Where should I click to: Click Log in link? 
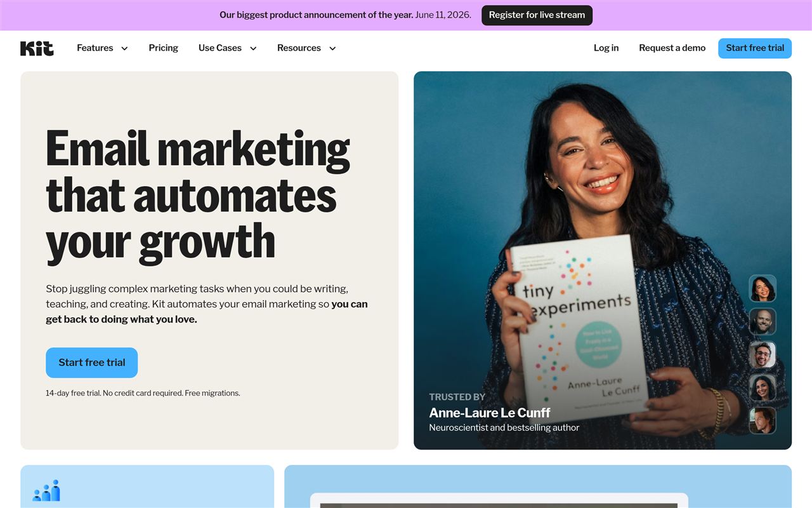coord(606,48)
